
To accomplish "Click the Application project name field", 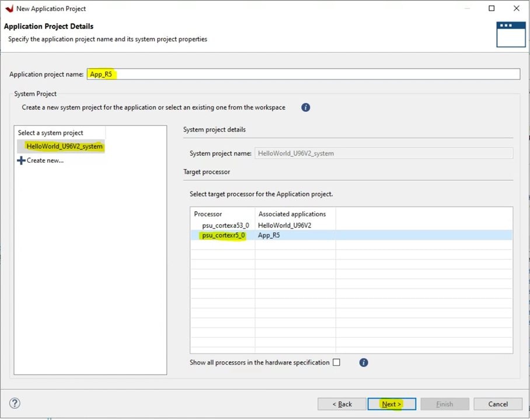I will pos(304,74).
